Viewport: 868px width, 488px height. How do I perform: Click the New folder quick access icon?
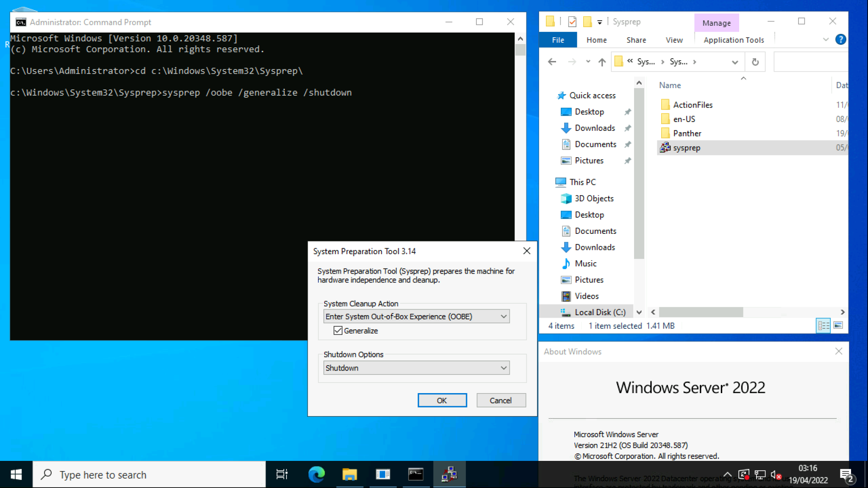coord(587,21)
